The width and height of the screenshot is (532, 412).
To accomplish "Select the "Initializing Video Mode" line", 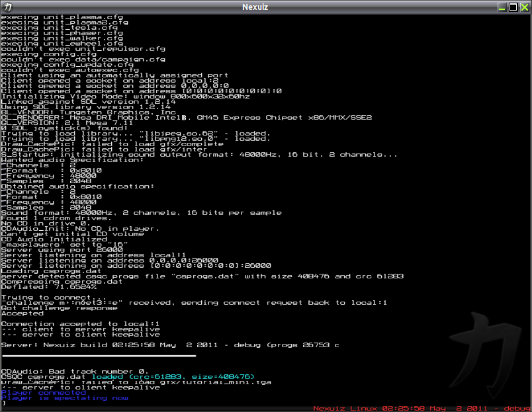I will 126,97.
